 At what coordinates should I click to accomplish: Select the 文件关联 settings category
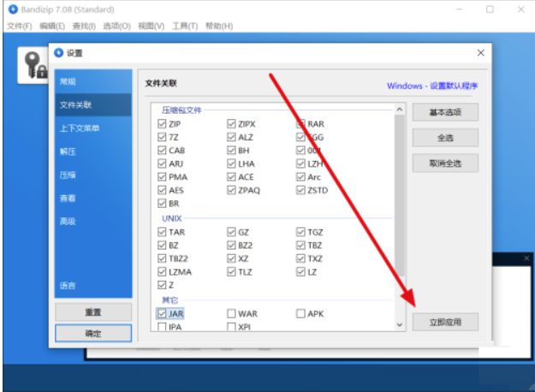coord(93,105)
